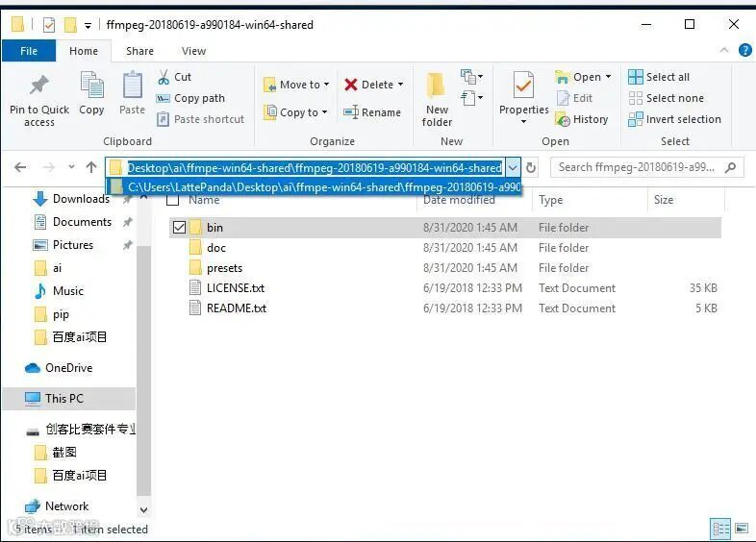This screenshot has width=756, height=542.
Task: Open the Move to menu
Action: (x=296, y=85)
